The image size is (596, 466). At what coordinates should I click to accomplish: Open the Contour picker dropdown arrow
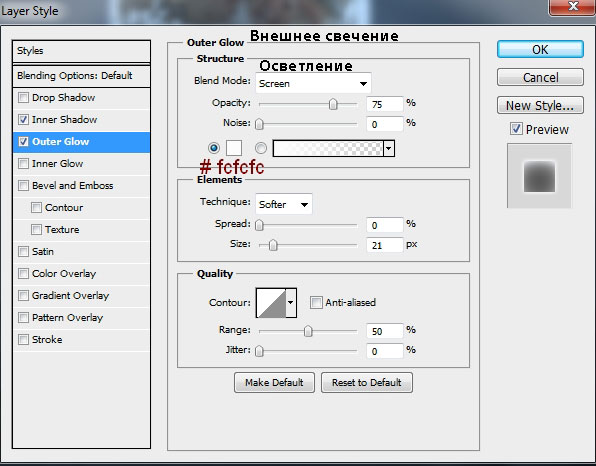291,303
